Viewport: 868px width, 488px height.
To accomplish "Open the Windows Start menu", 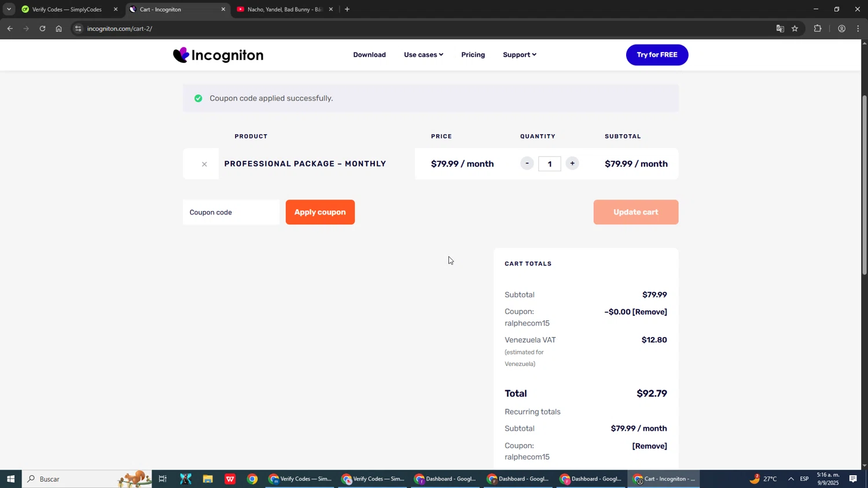I will 10,479.
